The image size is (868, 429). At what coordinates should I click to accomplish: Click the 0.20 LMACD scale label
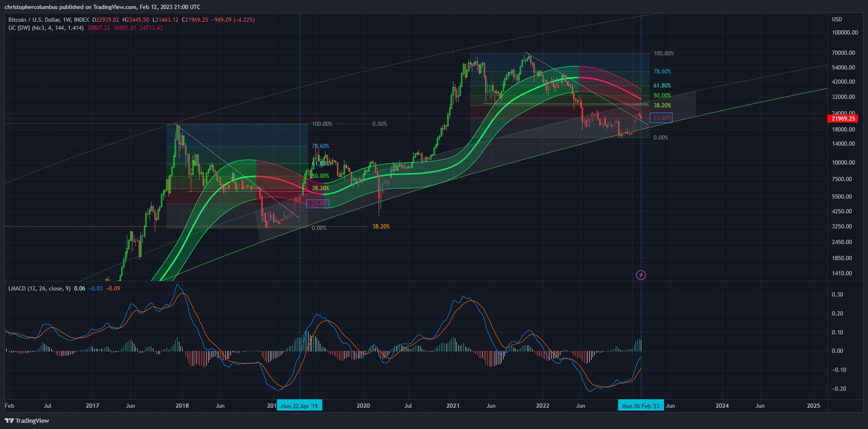pos(837,314)
